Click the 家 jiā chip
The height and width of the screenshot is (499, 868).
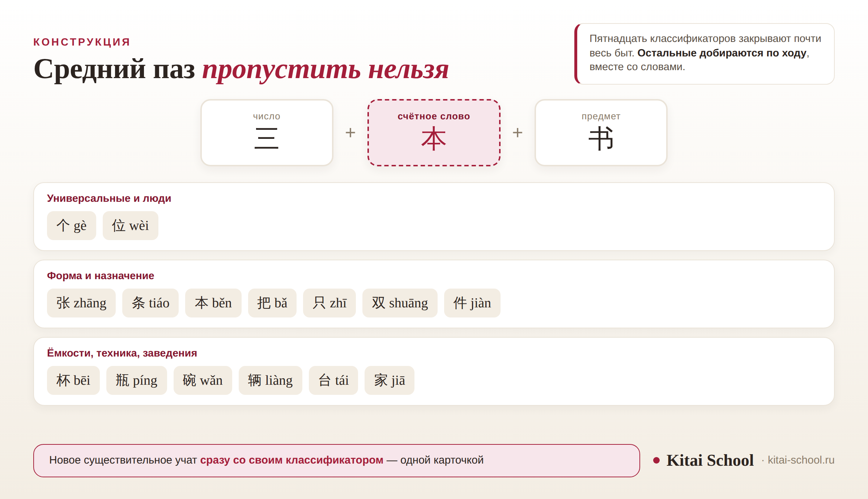point(389,380)
